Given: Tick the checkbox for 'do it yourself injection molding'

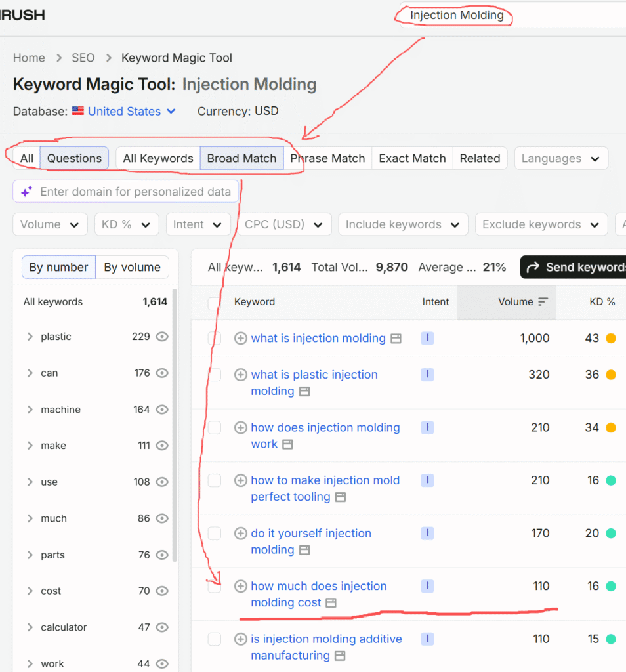Looking at the screenshot, I should [214, 533].
